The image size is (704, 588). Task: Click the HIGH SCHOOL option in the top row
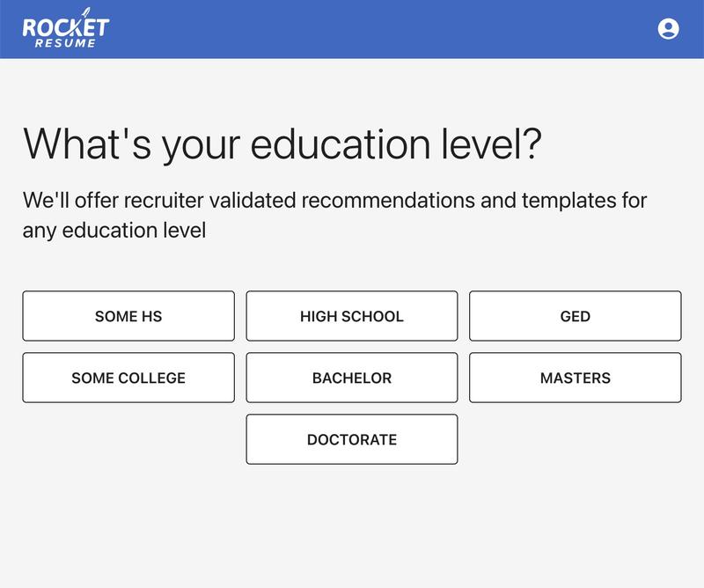(351, 315)
